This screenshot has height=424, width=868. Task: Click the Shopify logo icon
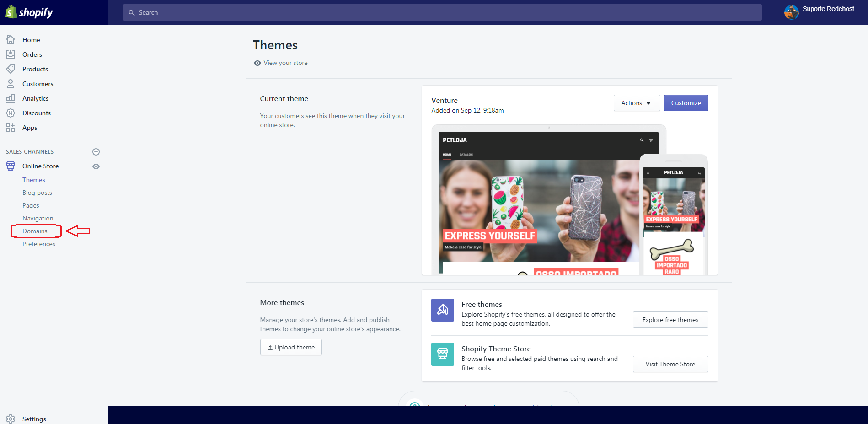(11, 12)
